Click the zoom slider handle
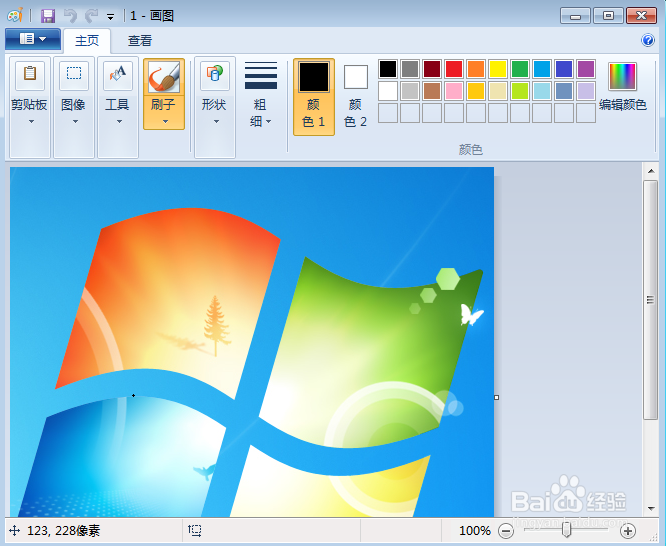Image resolution: width=666 pixels, height=546 pixels. [566, 530]
